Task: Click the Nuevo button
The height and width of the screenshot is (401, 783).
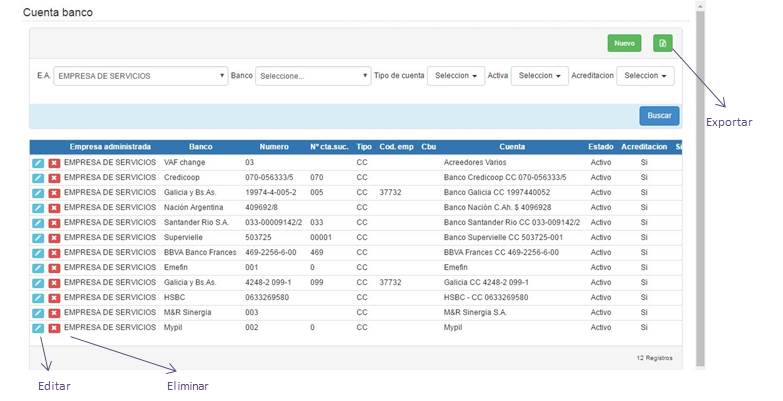Action: [x=624, y=43]
